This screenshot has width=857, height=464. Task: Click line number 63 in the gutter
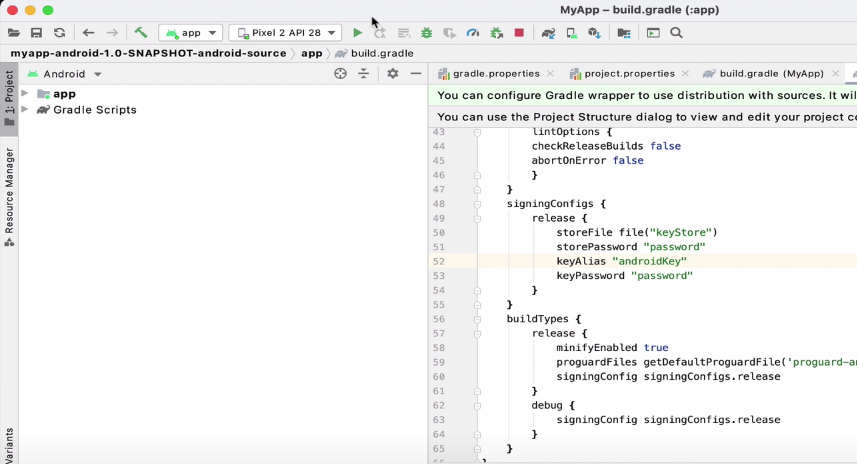coord(438,420)
